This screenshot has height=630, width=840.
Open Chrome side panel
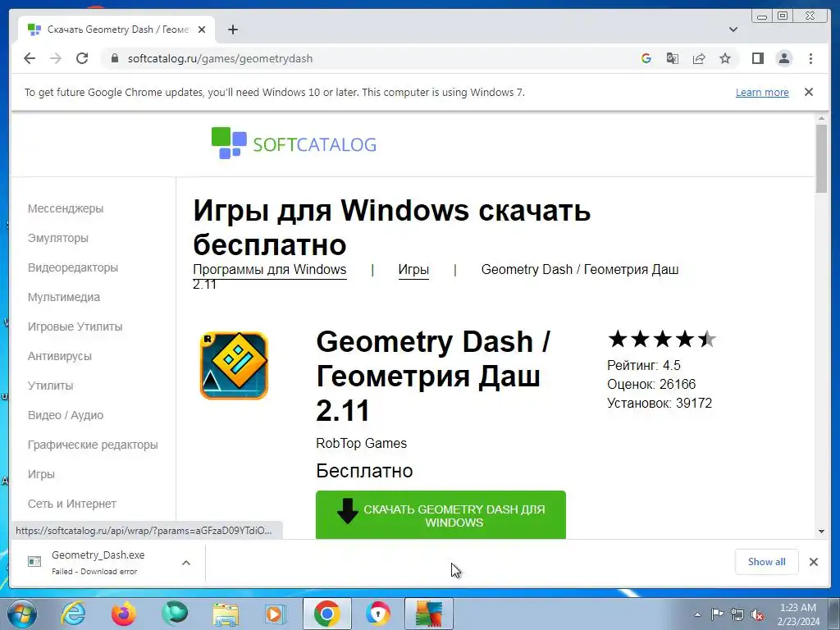(757, 58)
